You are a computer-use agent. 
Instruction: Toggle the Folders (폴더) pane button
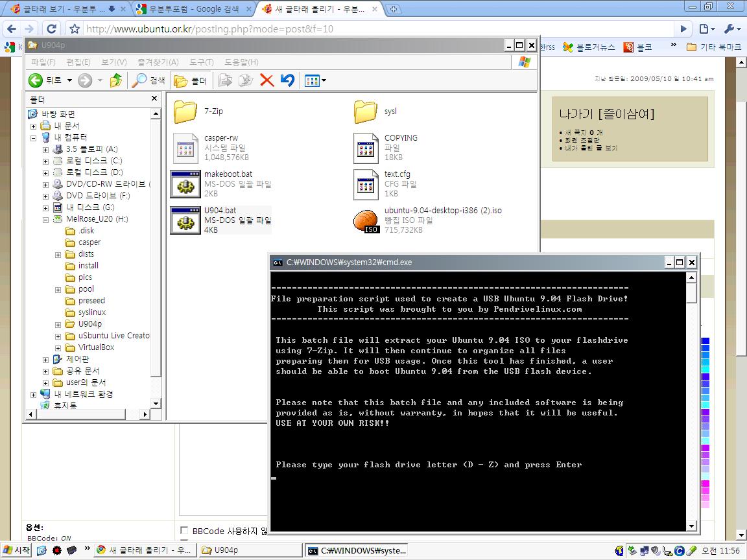point(190,80)
